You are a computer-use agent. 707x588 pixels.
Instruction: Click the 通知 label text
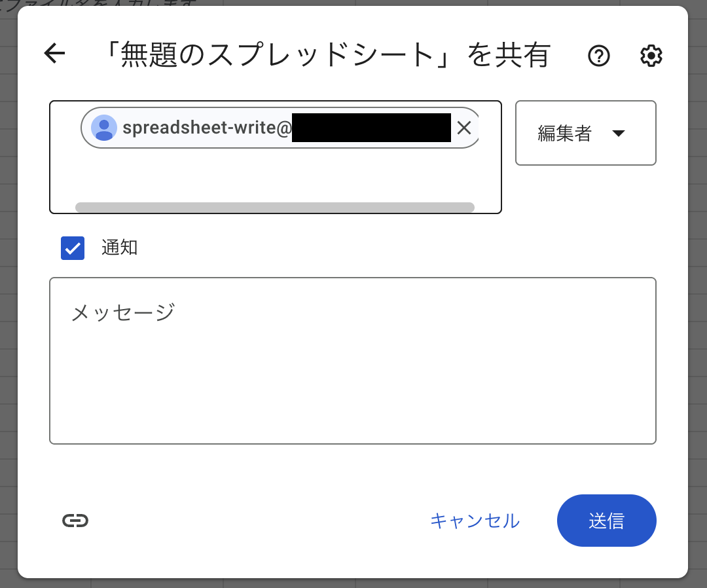(x=119, y=248)
